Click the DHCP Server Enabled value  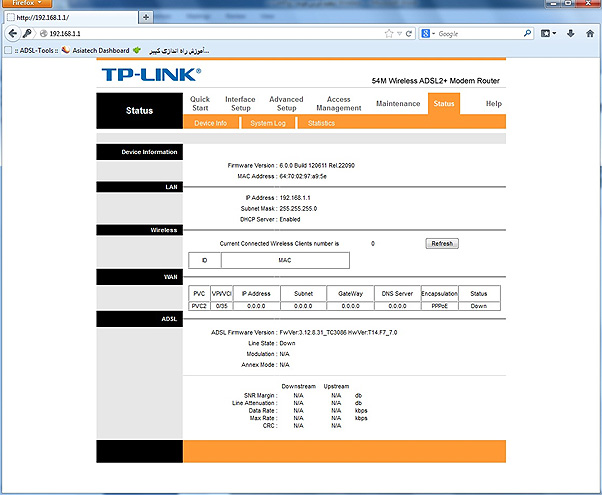pos(290,219)
